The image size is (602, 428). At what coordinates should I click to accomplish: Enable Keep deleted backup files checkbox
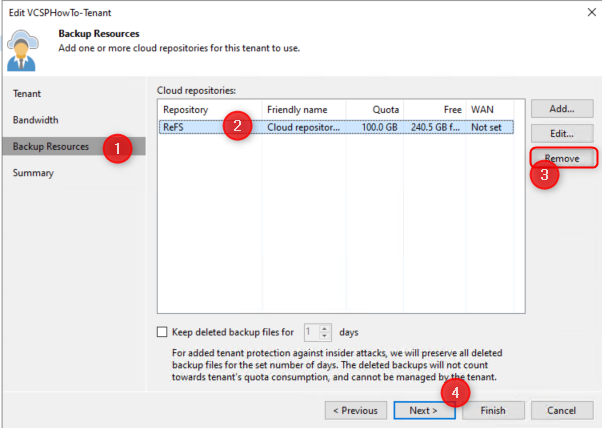coord(163,332)
